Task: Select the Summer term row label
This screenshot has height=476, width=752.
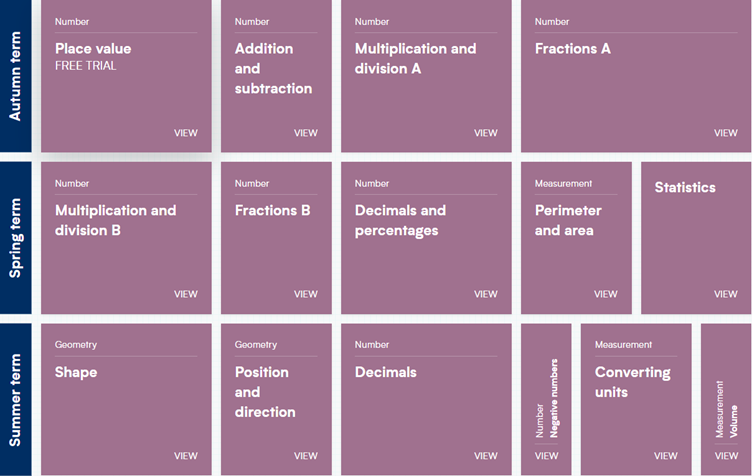Action: click(x=15, y=399)
